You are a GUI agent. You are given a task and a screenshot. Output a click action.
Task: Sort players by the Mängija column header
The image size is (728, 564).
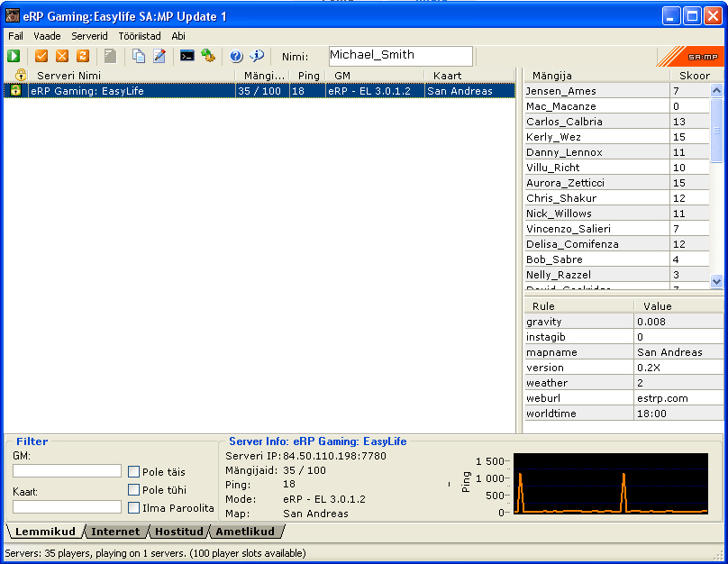597,75
